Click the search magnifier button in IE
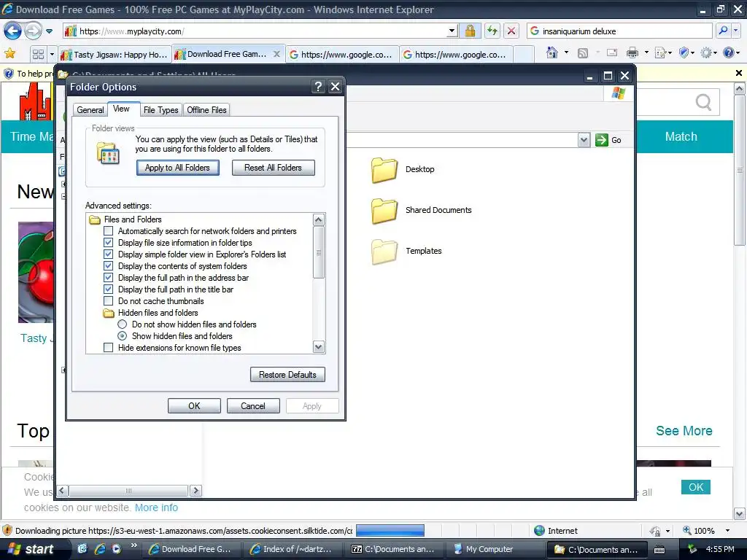The width and height of the screenshot is (747, 560). [723, 31]
